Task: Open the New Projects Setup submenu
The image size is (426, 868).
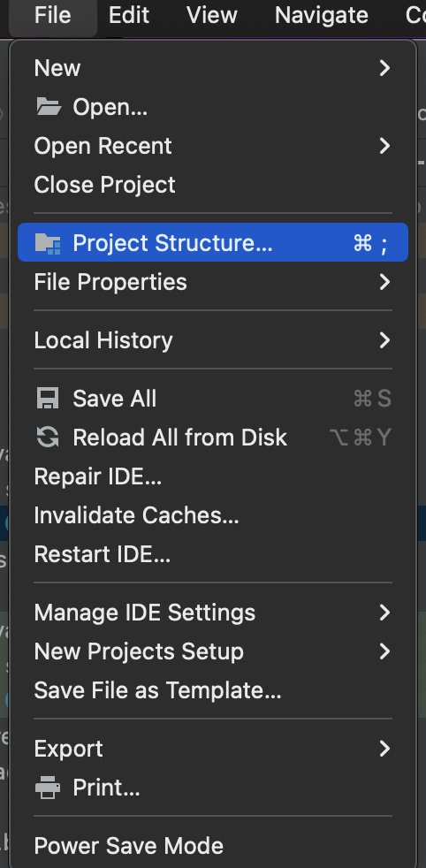Action: click(x=213, y=651)
